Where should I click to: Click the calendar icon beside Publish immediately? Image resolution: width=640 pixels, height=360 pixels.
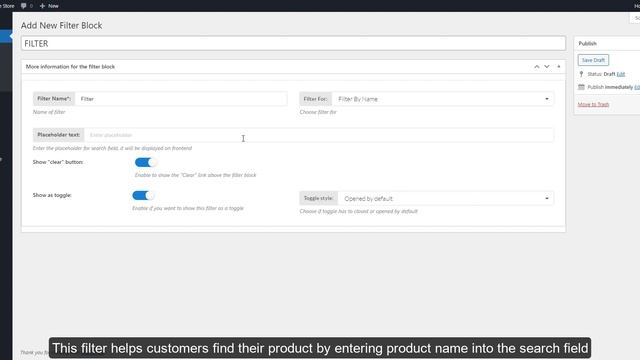(582, 87)
